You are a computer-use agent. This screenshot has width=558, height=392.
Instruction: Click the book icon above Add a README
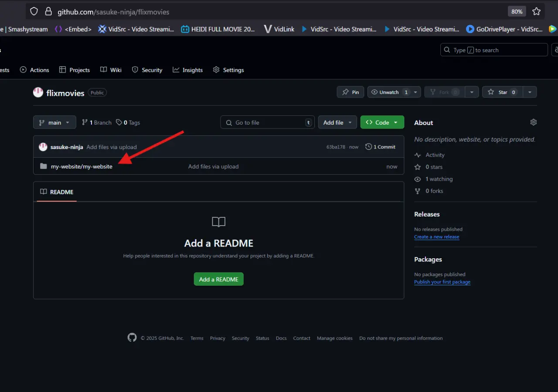pos(218,222)
